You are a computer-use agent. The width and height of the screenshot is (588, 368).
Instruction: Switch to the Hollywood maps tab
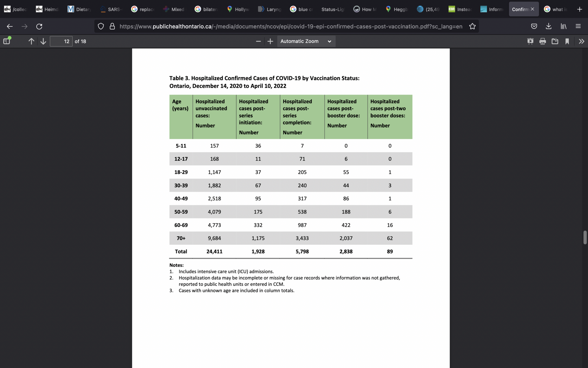point(238,9)
